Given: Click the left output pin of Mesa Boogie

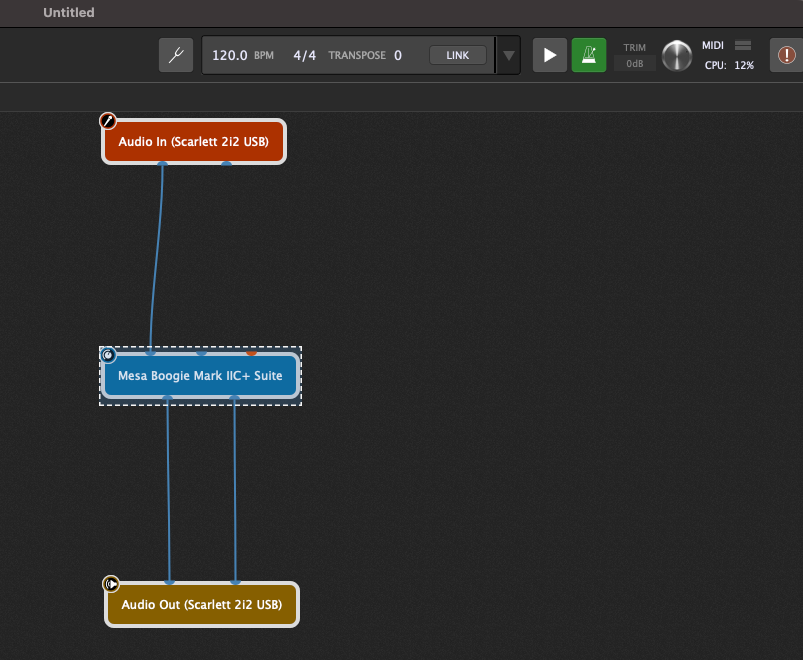Looking at the screenshot, I should tap(167, 398).
